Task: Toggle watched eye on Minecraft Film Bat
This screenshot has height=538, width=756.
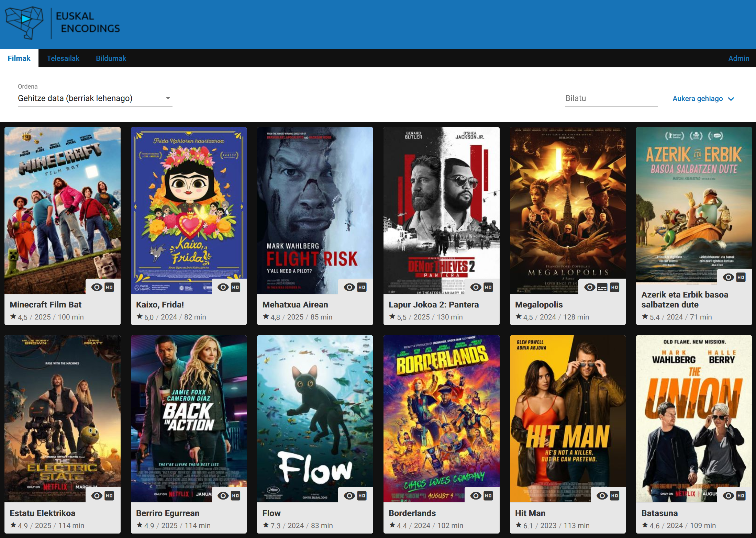Action: 97,287
